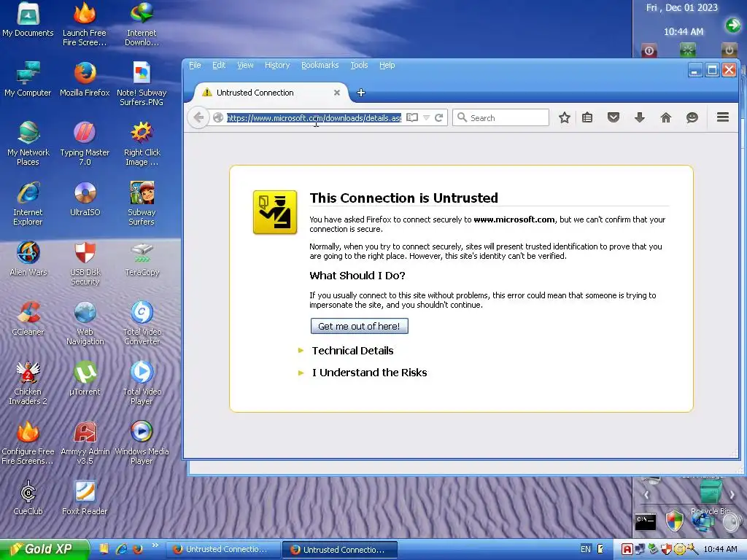Launch Internet Explorer from the quick launch bar
Screen dimensions: 747x560
121,549
